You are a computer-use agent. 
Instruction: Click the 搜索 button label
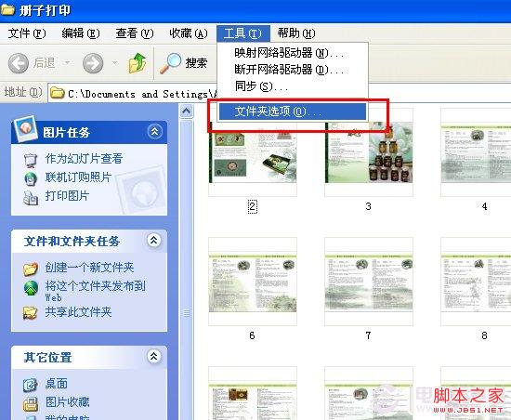tap(196, 63)
